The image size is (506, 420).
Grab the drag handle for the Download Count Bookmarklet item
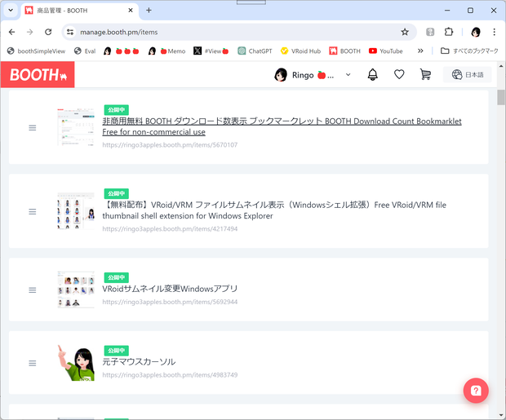click(x=33, y=128)
